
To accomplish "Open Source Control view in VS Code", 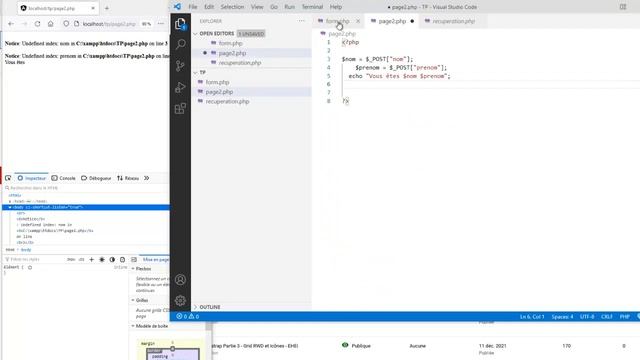I will (x=180, y=66).
